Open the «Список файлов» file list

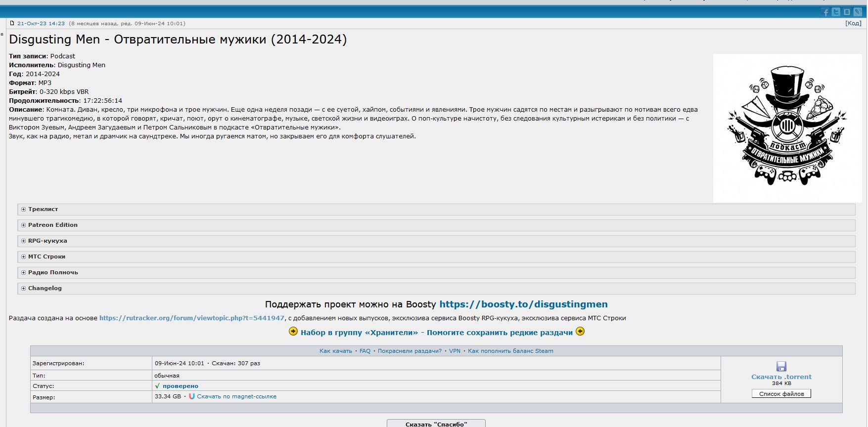781,394
